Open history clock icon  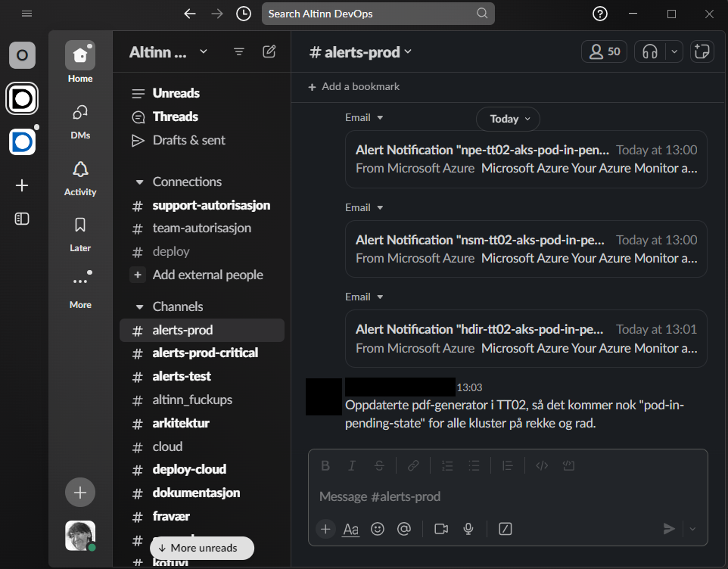tap(244, 14)
